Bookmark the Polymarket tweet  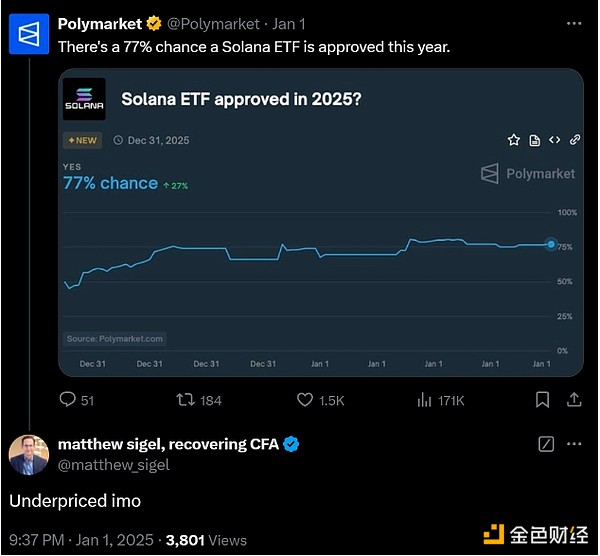[542, 400]
